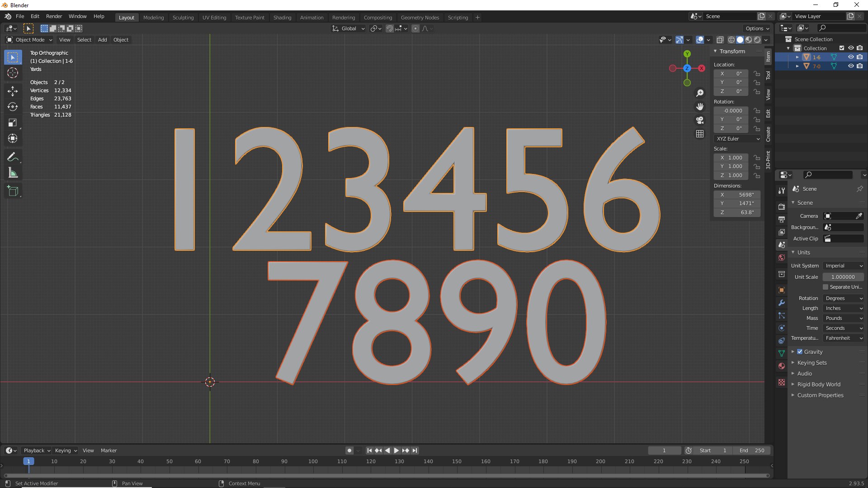Click the pan view hand icon
Viewport: 868px width, 488px height.
click(700, 107)
